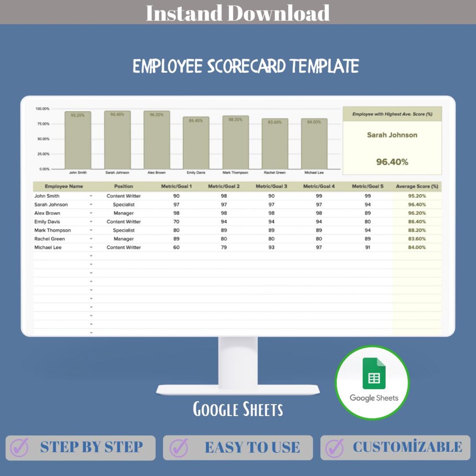Viewport: 476px width, 476px height.
Task: Click the EMPLOYEE SCORECARD TEMPLATE heading
Action: coord(246,65)
